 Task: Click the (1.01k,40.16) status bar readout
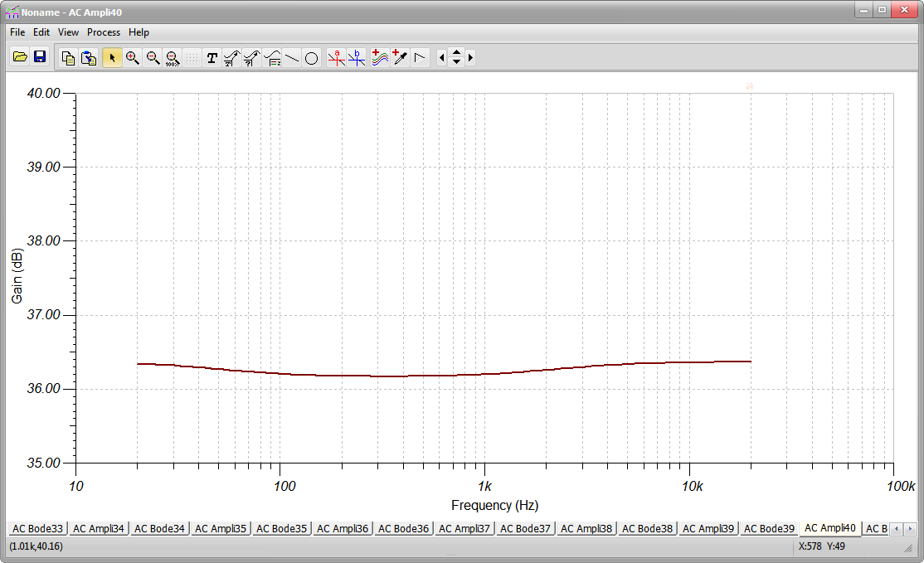pyautogui.click(x=36, y=546)
